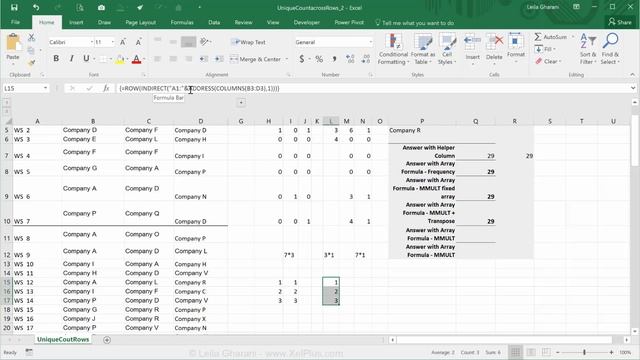
Task: Switch to Normal view in status bar
Action: pyautogui.click(x=516, y=352)
